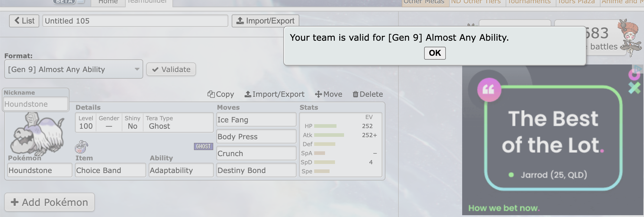Open Import/Export for the Houndstone set
Image resolution: width=644 pixels, height=217 pixels.
[x=275, y=94]
